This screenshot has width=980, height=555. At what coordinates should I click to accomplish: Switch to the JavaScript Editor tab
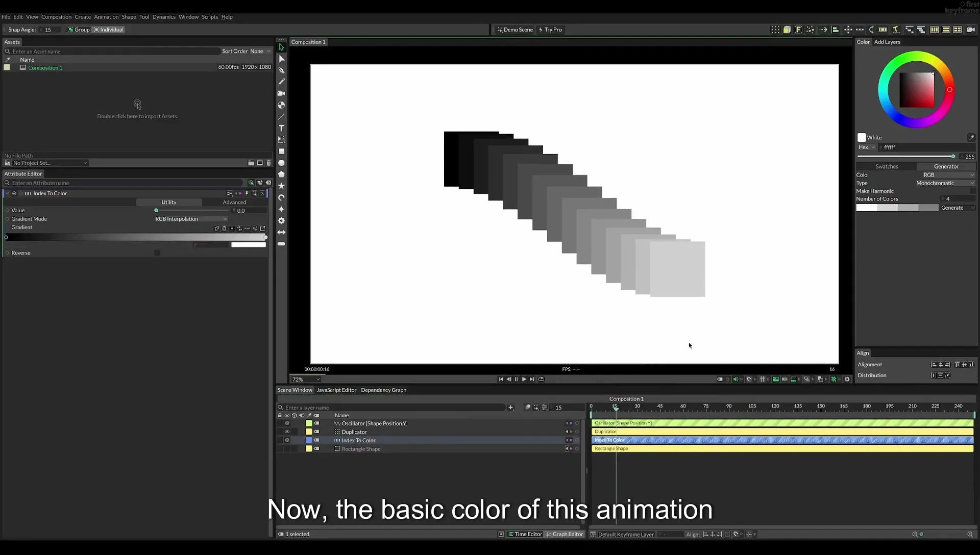click(x=336, y=390)
